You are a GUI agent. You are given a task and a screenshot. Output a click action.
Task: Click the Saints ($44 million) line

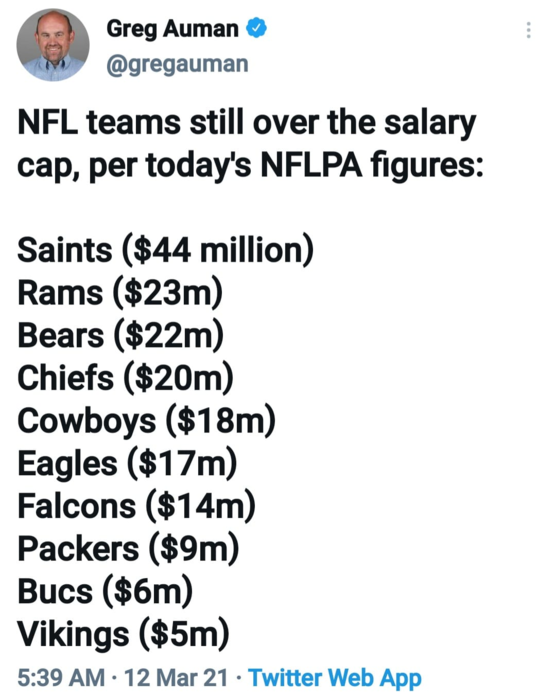tap(165, 250)
